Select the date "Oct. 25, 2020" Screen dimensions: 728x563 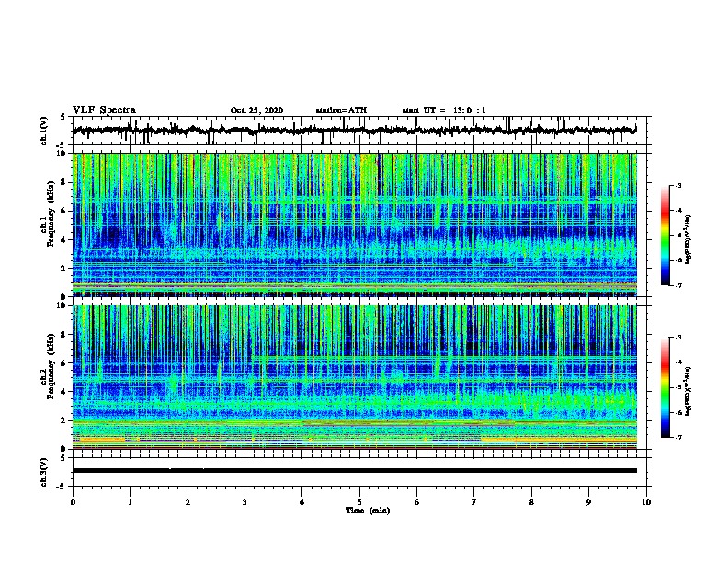point(256,110)
